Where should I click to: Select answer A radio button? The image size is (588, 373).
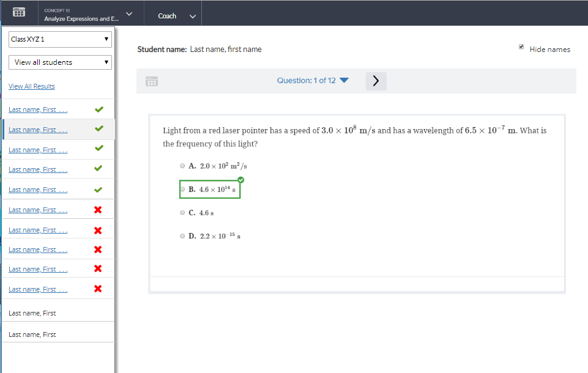[x=182, y=166]
